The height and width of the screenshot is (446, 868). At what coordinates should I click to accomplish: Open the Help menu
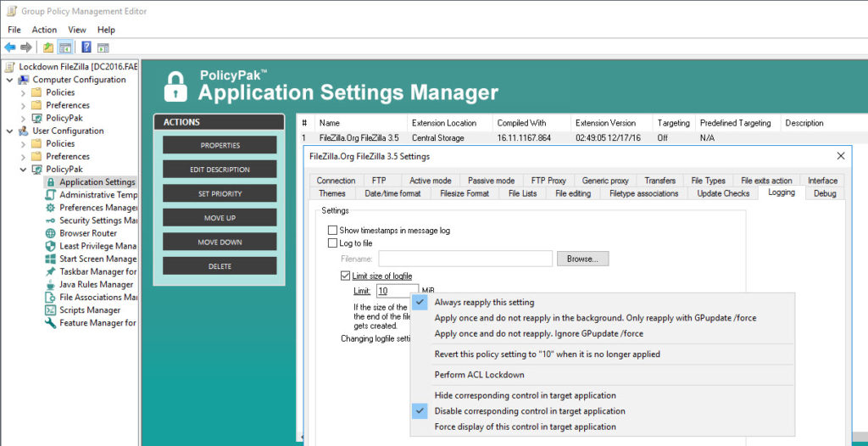point(106,30)
